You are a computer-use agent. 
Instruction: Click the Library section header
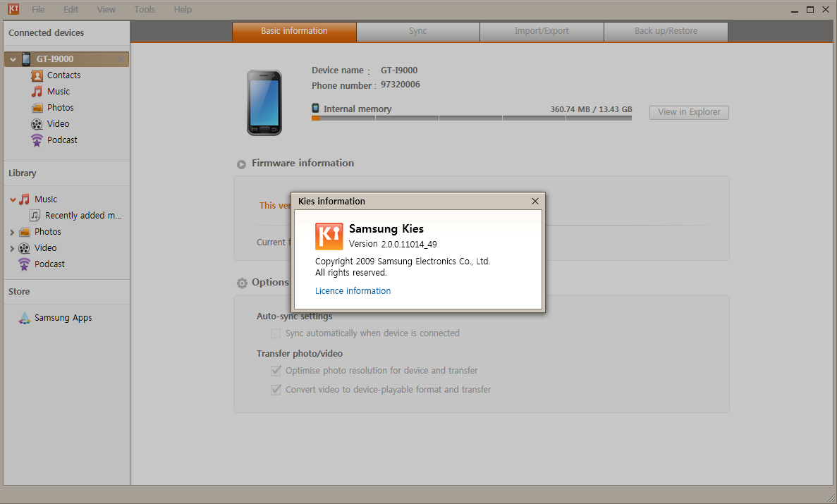click(x=23, y=173)
